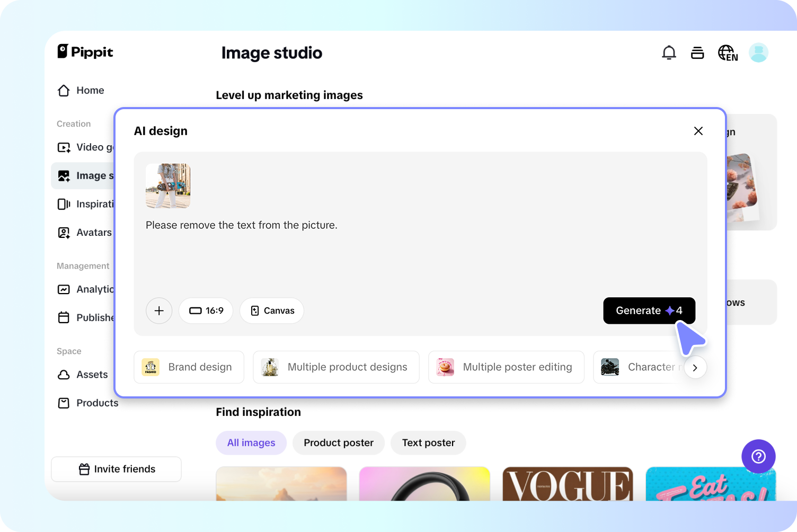Open the Avatars section

[x=64, y=232]
